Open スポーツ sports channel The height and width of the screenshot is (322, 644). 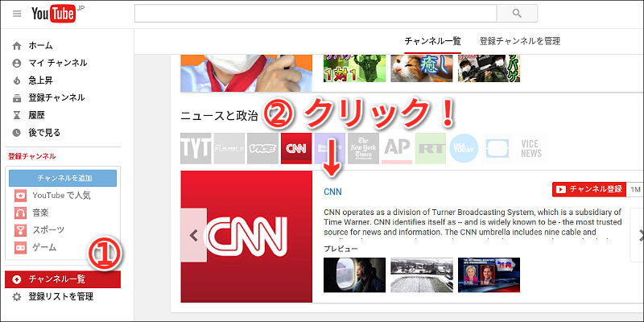tap(48, 230)
